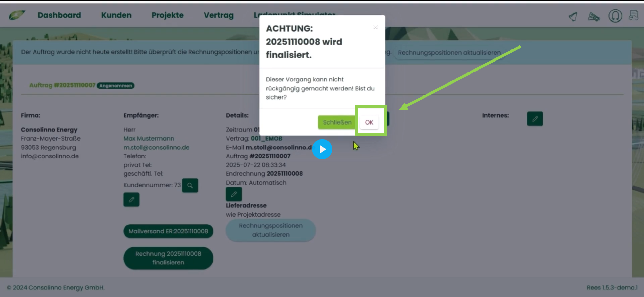Image resolution: width=644 pixels, height=297 pixels.
Task: Play the video with the blue button
Action: [322, 149]
